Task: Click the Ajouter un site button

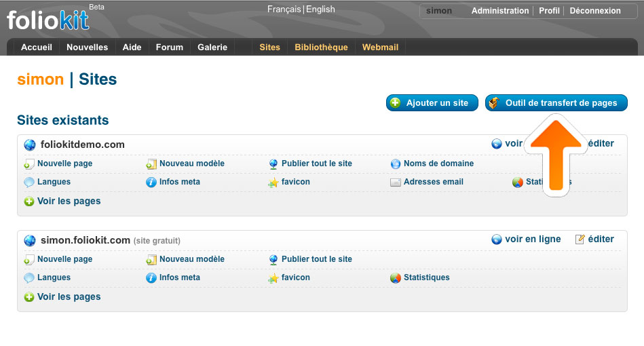Action: tap(432, 102)
